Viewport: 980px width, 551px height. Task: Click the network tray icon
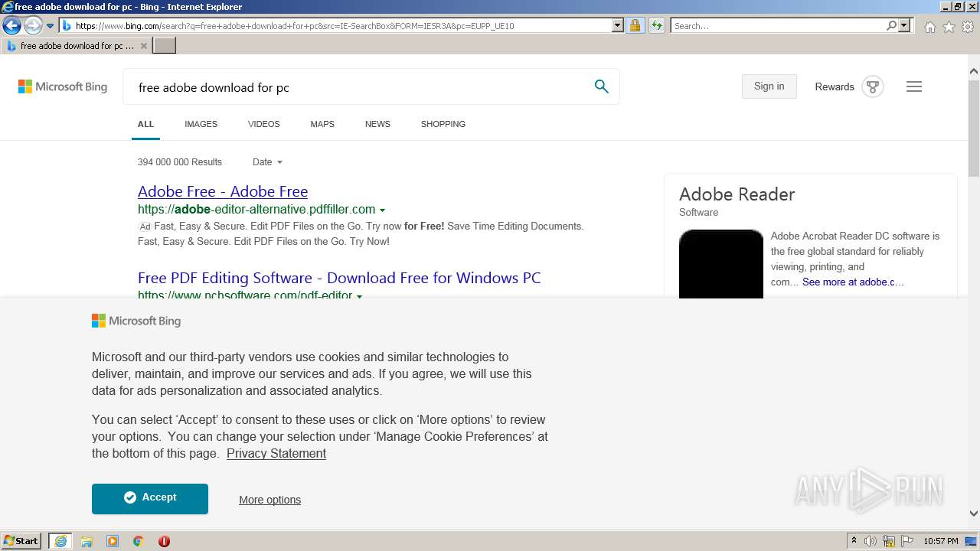tap(889, 541)
